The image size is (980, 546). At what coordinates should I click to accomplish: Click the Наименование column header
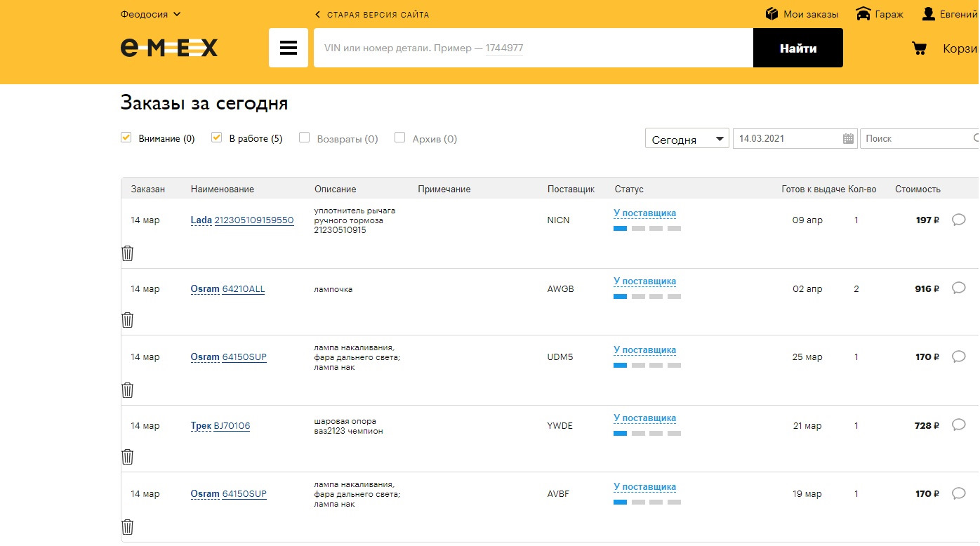click(223, 189)
